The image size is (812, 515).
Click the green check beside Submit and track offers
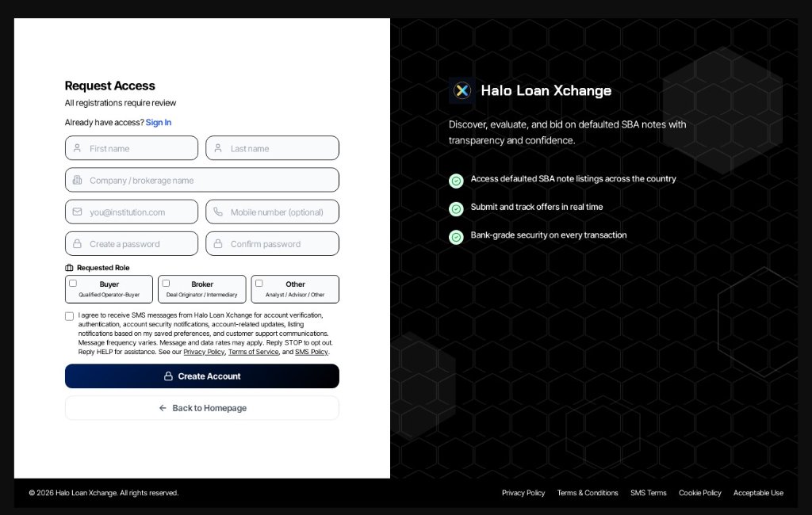point(456,208)
